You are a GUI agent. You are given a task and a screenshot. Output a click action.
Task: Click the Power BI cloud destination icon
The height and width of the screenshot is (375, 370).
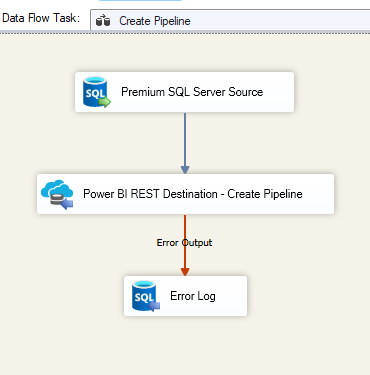pyautogui.click(x=57, y=194)
